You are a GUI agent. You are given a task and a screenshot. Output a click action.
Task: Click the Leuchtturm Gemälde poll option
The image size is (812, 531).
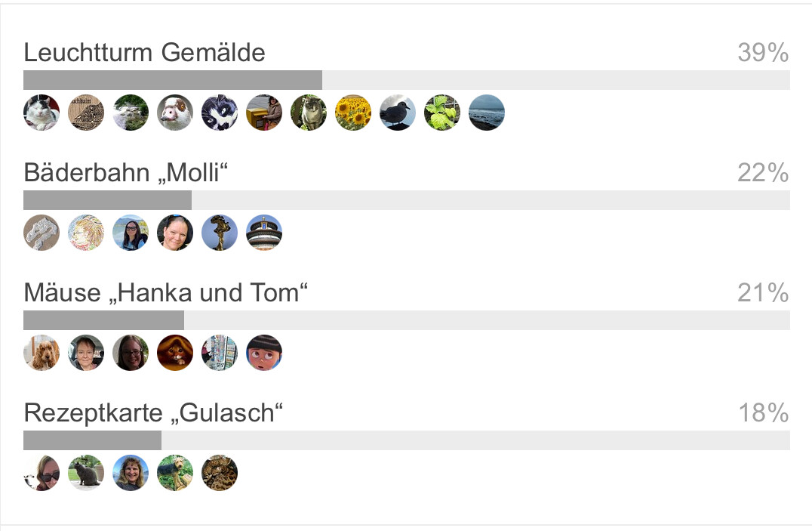(x=144, y=53)
